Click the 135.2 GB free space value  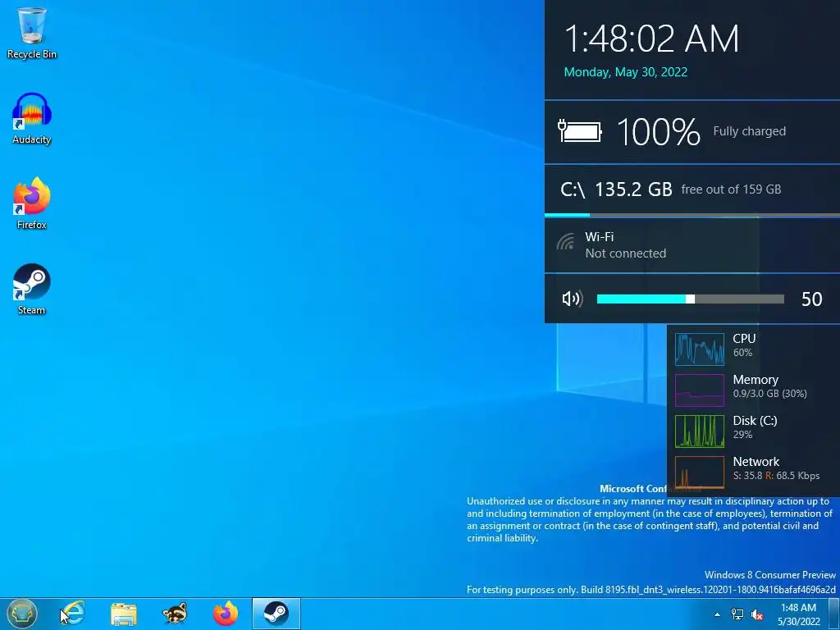click(x=633, y=189)
